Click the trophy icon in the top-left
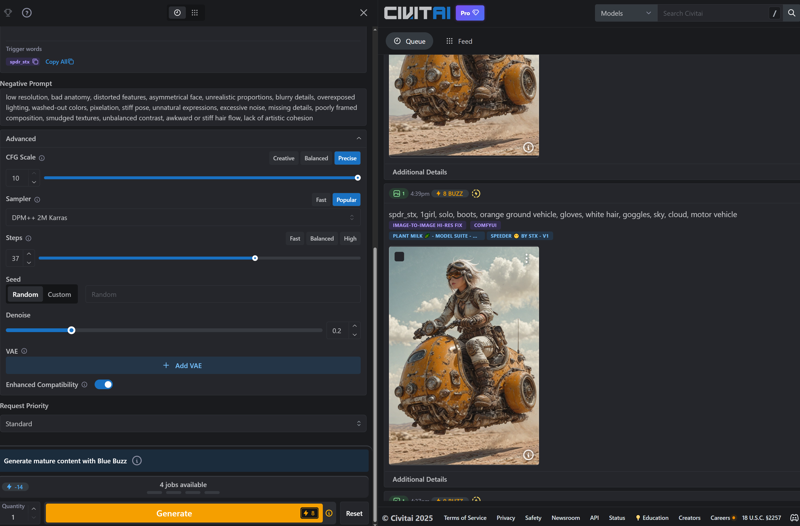Viewport: 800px width, 526px height. click(x=8, y=13)
